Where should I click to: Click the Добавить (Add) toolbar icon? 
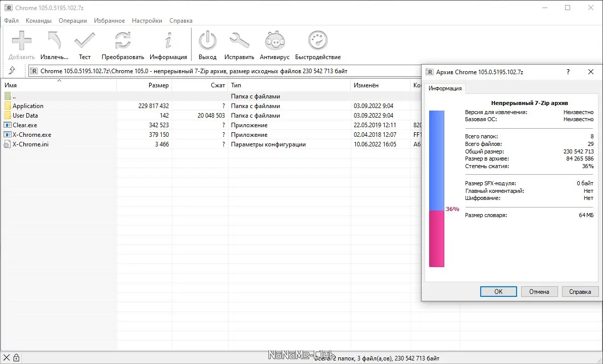[21, 40]
